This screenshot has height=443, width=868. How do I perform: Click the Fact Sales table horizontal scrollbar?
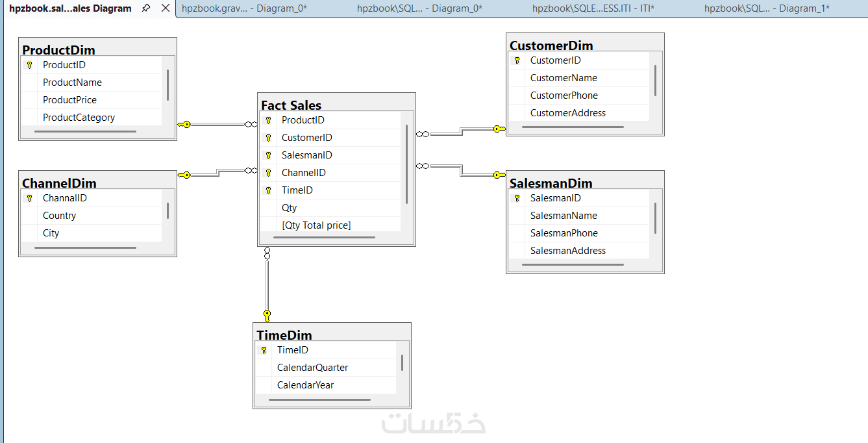pyautogui.click(x=324, y=238)
